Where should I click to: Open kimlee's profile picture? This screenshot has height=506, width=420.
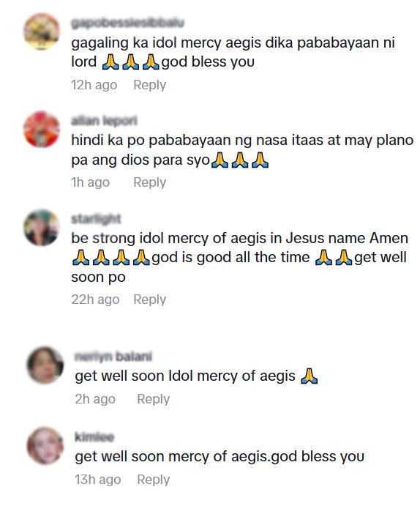45,446
